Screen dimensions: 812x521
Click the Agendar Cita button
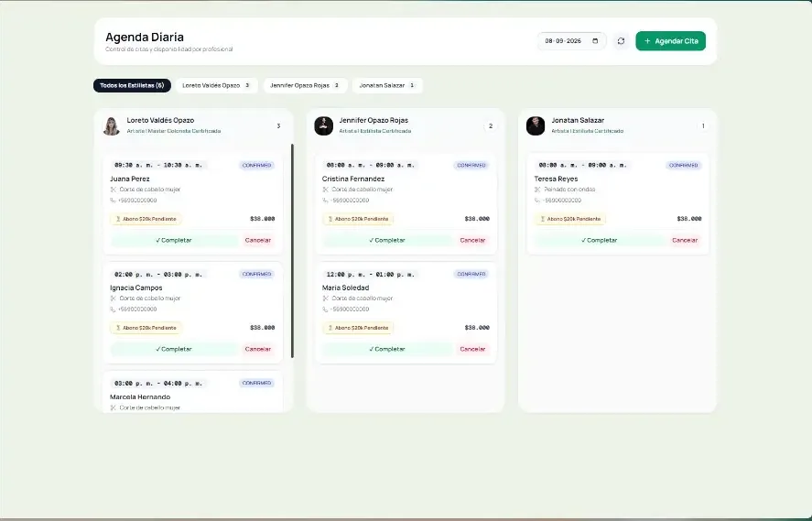671,41
